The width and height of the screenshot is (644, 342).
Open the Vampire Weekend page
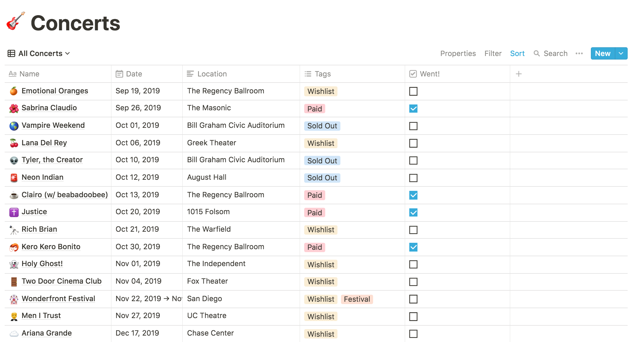[53, 125]
